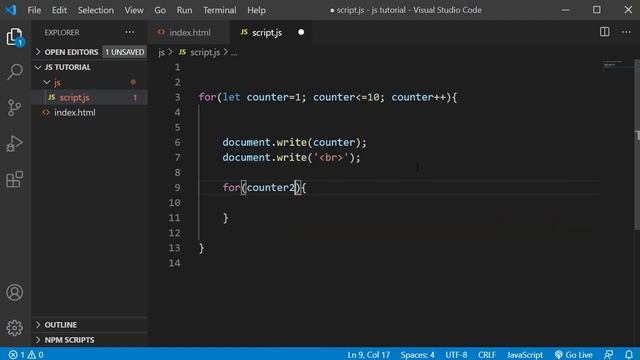This screenshot has height=360, width=640.
Task: Open problems via errors and warnings indicator
Action: coord(26,354)
